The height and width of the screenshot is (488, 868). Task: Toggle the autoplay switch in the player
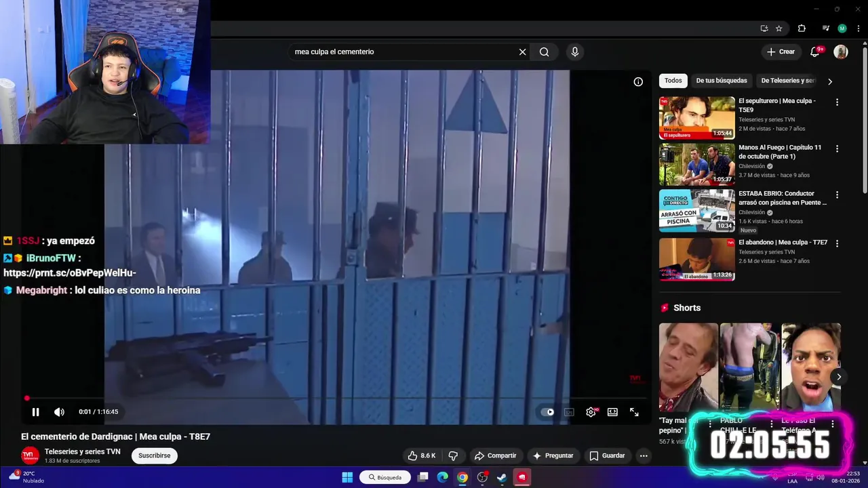547,412
